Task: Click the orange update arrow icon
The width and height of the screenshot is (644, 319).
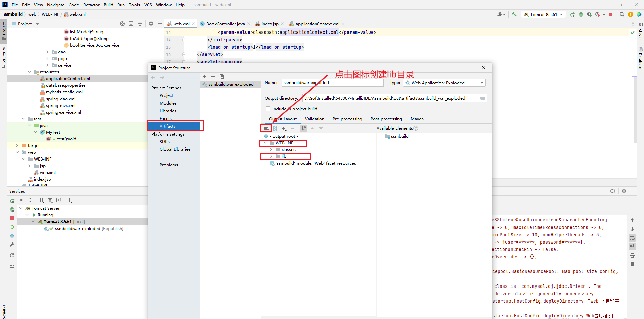Action: [x=631, y=14]
